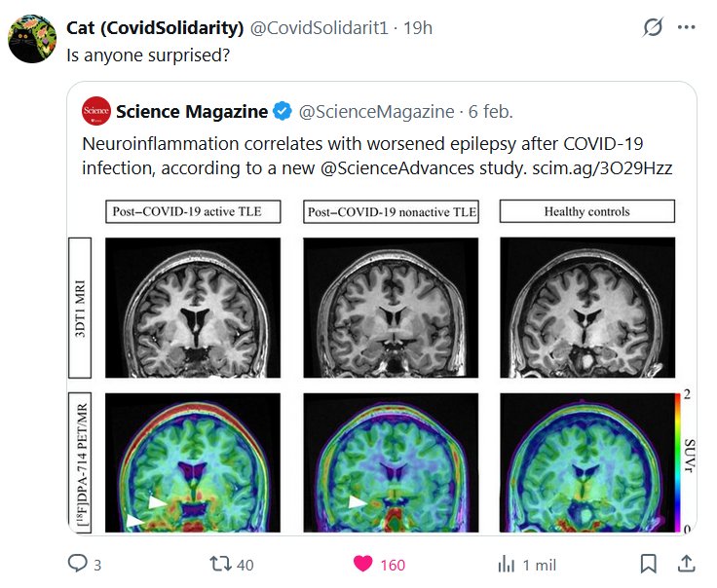The width and height of the screenshot is (717, 588).
Task: Open the three-dot more options menu
Action: point(687,27)
